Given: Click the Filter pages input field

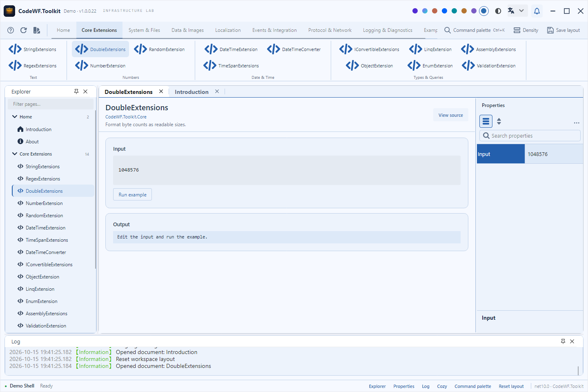Looking at the screenshot, I should tap(51, 104).
